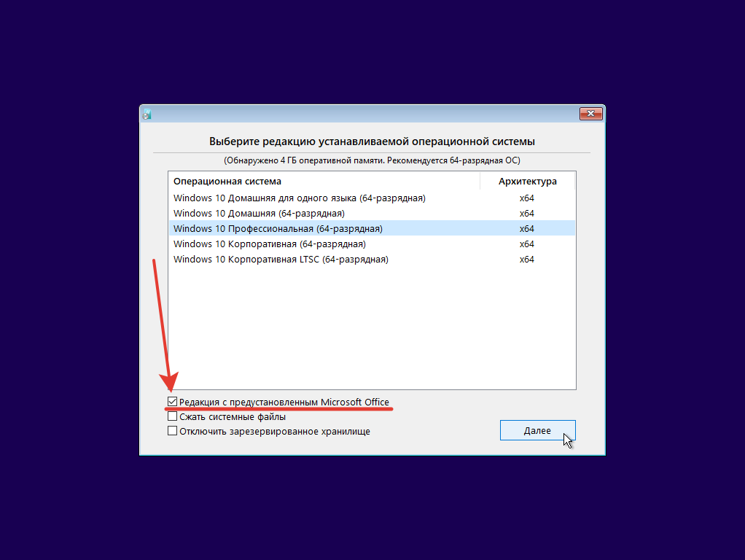Click the Сжать системные файлы label text
The height and width of the screenshot is (560, 745).
click(233, 417)
